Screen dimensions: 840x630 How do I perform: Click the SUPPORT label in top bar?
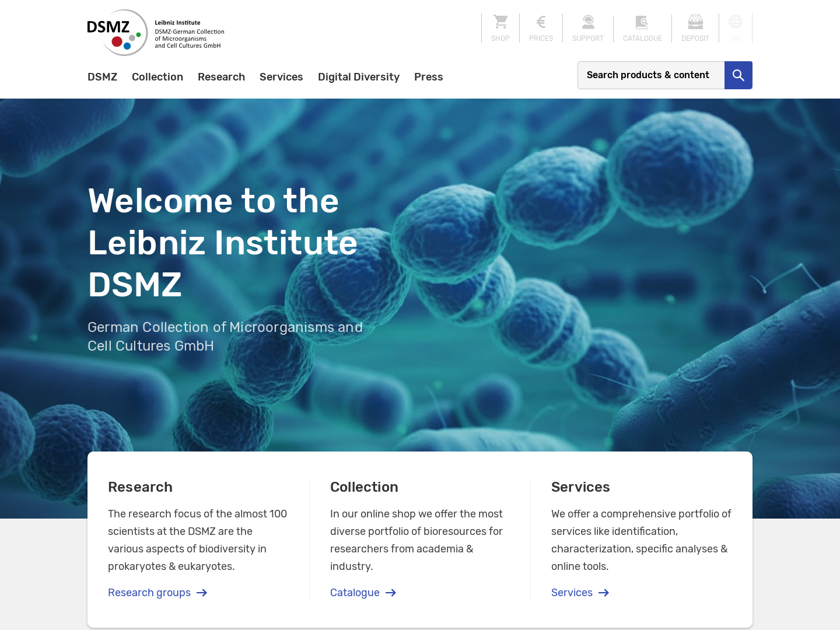tap(588, 38)
